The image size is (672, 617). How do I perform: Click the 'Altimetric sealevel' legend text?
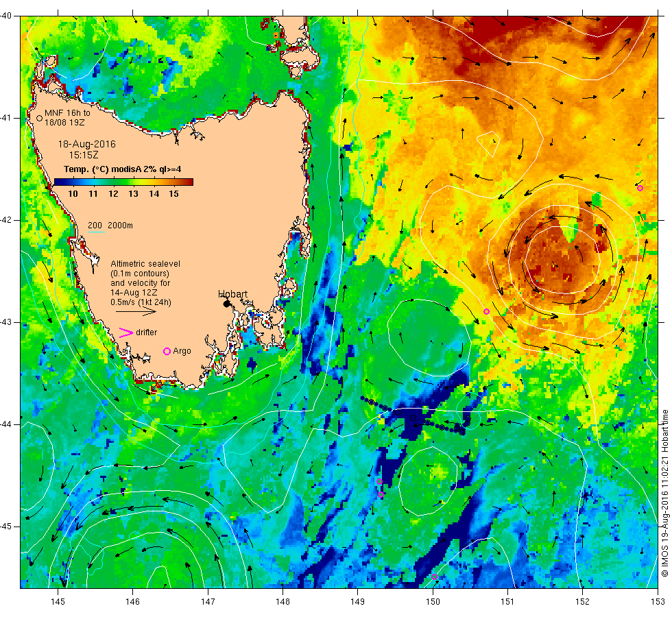145,264
